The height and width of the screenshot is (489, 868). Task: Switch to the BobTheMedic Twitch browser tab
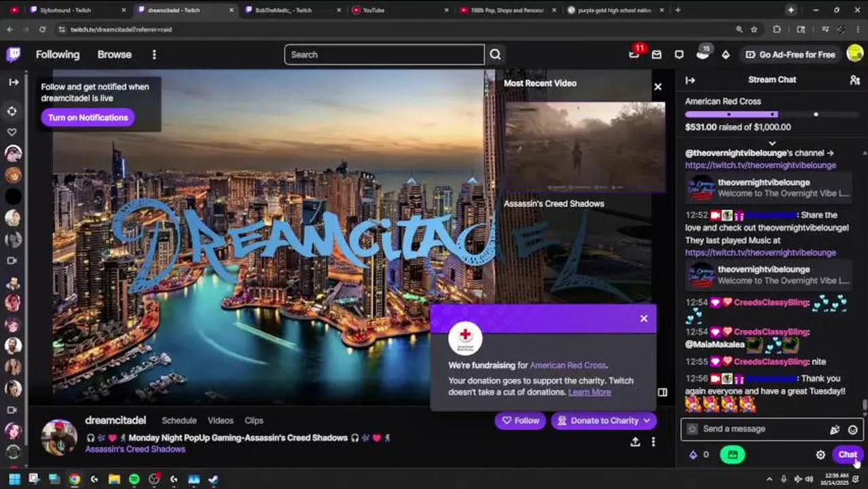pyautogui.click(x=292, y=10)
